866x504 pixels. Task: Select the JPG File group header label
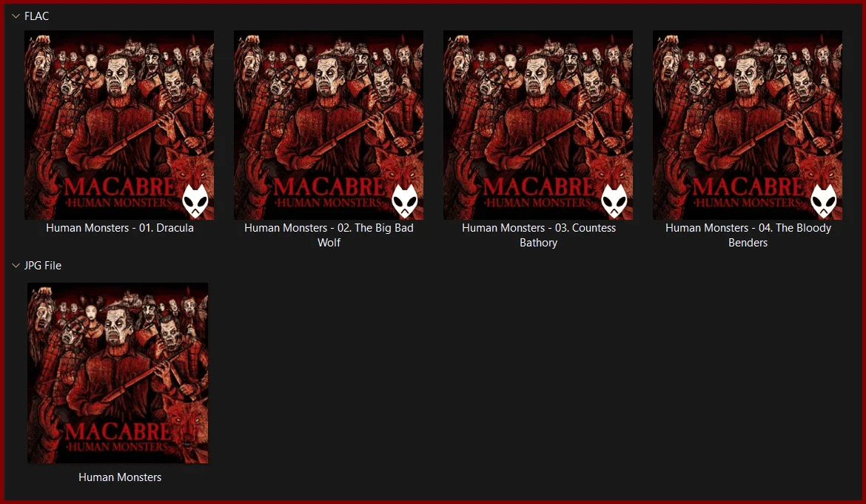coord(42,266)
